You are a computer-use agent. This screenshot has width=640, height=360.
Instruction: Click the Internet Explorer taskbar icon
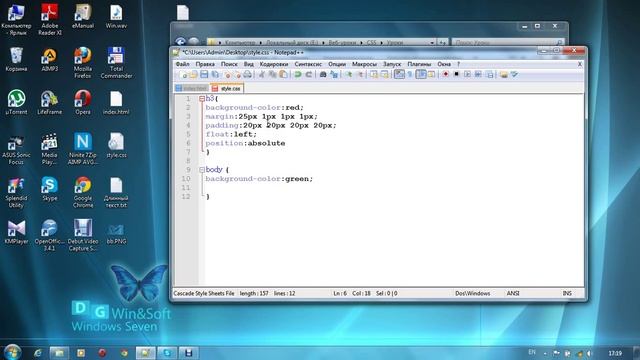[38, 353]
